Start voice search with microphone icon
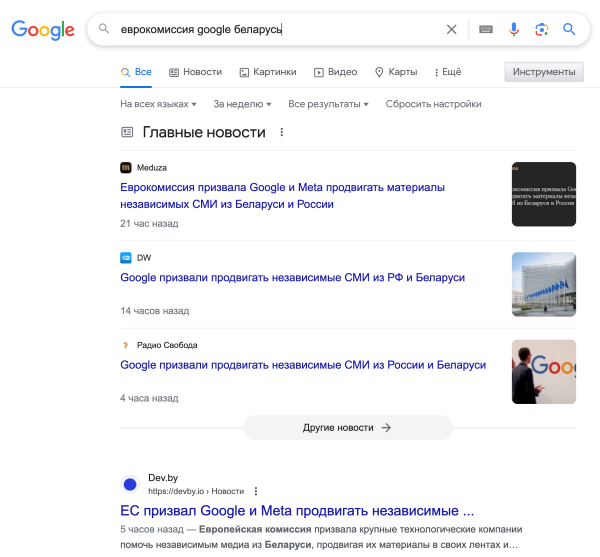The width and height of the screenshot is (600, 557). coord(514,30)
